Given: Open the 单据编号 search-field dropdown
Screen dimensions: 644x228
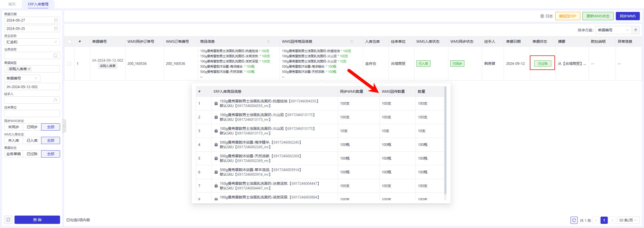Looking at the screenshot, I should (22, 78).
